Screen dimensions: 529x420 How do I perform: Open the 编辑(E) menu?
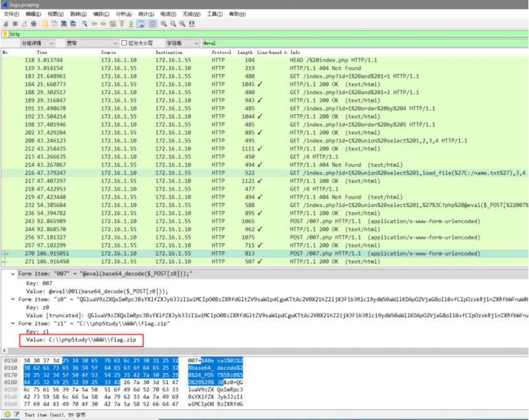click(33, 14)
